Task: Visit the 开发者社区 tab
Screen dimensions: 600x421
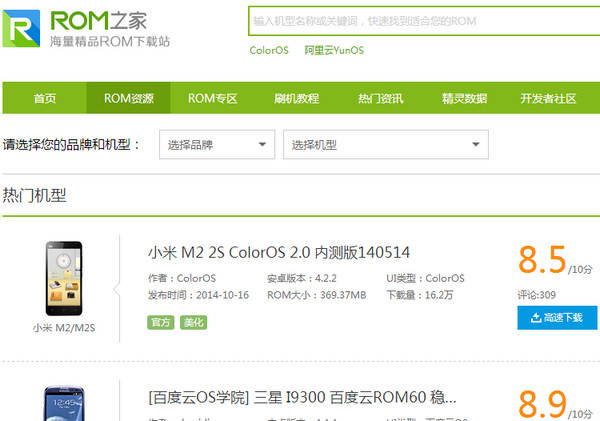Action: [x=548, y=98]
